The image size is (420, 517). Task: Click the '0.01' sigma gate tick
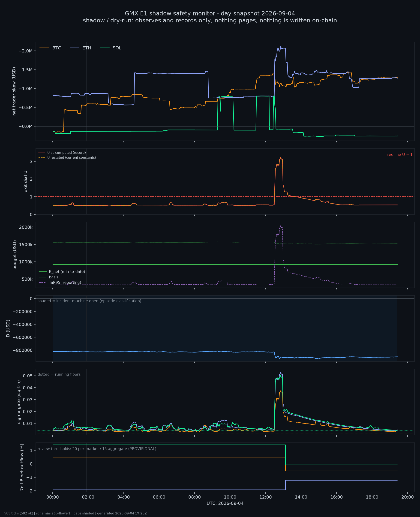tap(28, 423)
